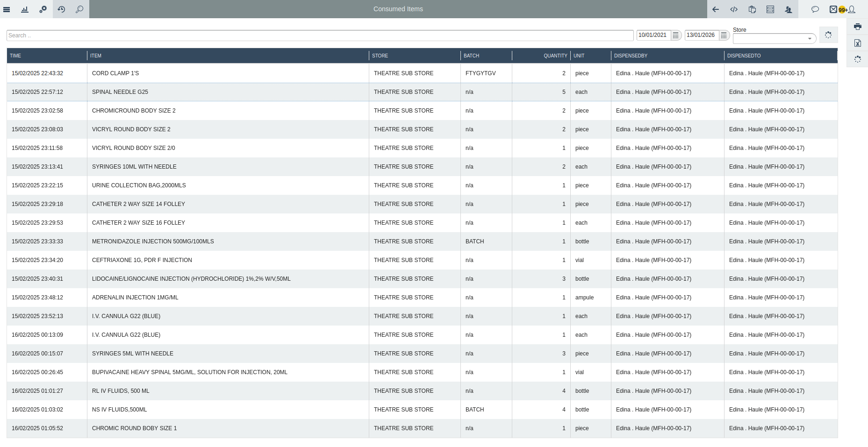Click the sidebar refresh spinner below Excel

click(x=858, y=59)
